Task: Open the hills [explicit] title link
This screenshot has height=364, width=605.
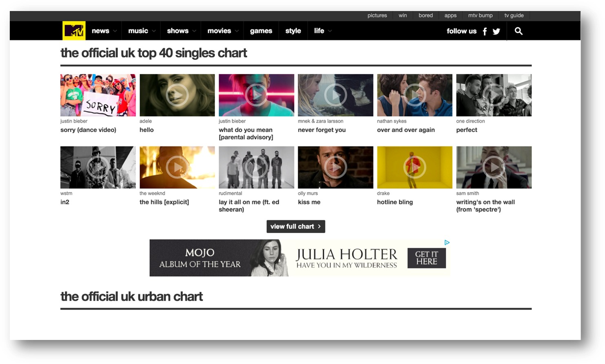Action: click(164, 202)
